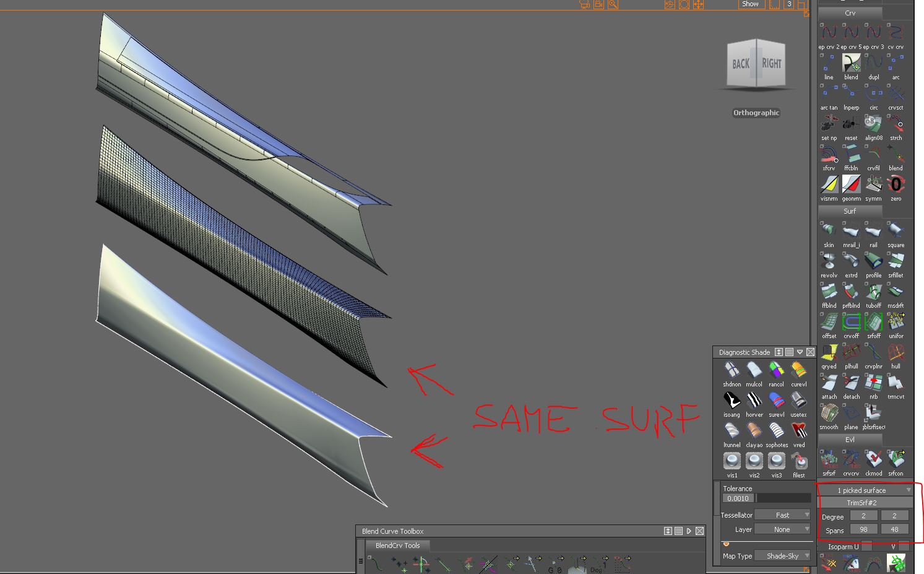Open the skin surface tool
The height and width of the screenshot is (574, 924).
(x=829, y=232)
